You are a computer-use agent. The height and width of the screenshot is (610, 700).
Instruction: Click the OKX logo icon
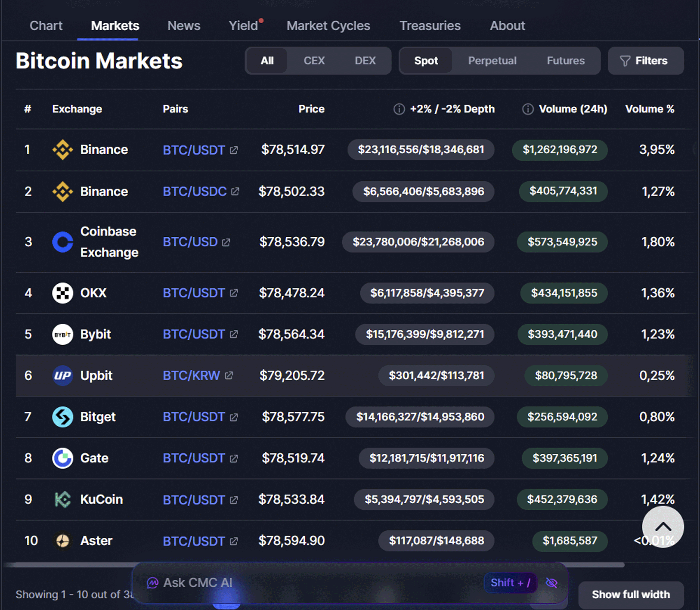(x=62, y=293)
